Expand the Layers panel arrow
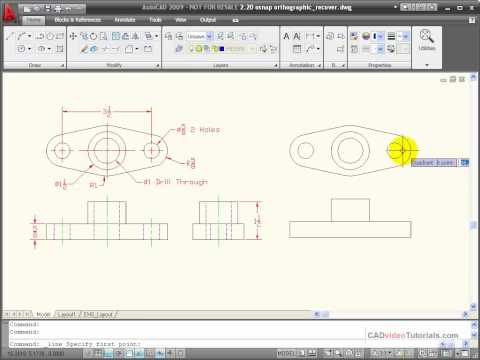The width and height of the screenshot is (480, 360). click(x=276, y=66)
